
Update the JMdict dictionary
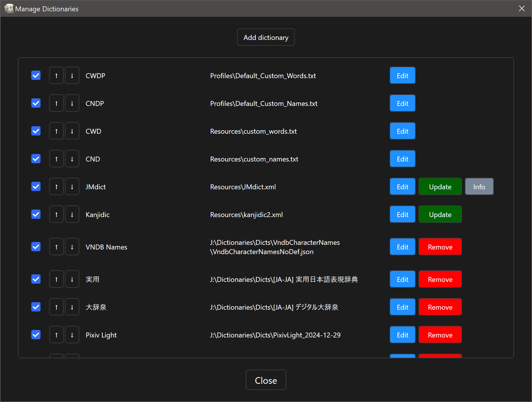pyautogui.click(x=440, y=187)
